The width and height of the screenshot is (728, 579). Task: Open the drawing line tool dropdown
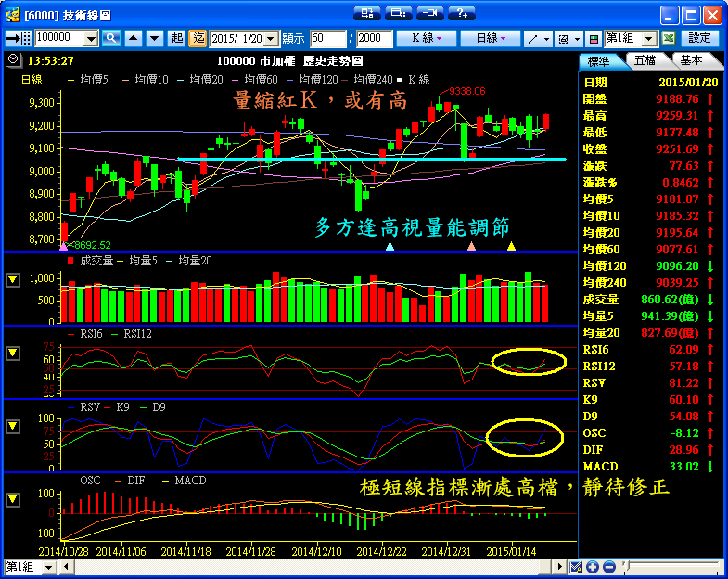coord(537,38)
